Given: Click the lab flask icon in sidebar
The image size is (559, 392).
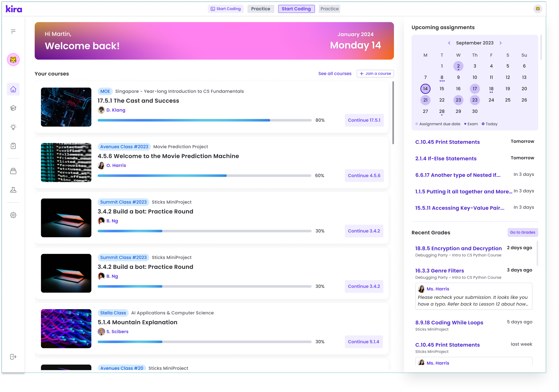Looking at the screenshot, I should (x=13, y=190).
